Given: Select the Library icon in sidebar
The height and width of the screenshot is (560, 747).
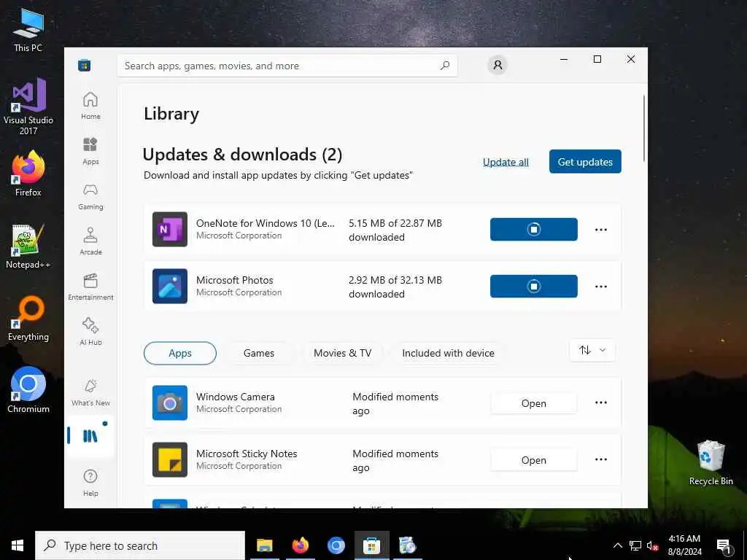Looking at the screenshot, I should click(x=90, y=436).
